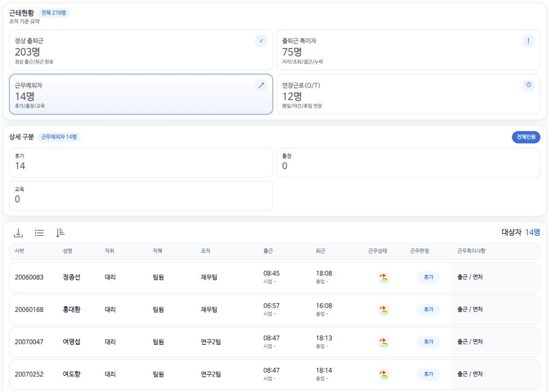Select the 근무예외자 14명 card

[x=141, y=94]
